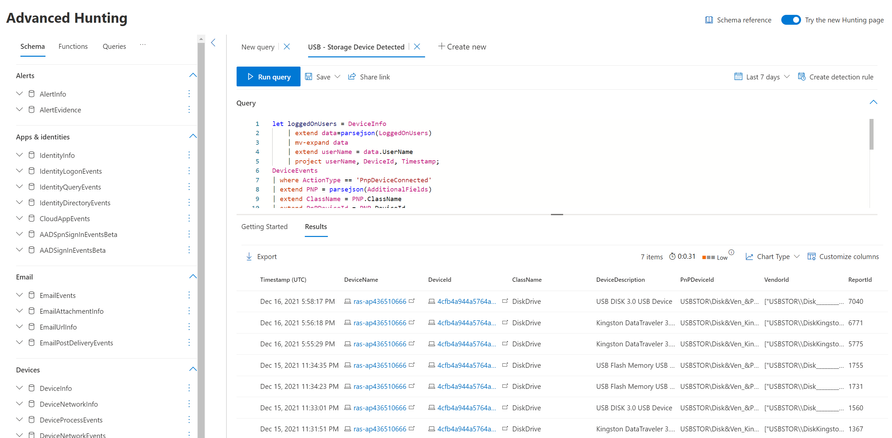Viewport: 892px width, 438px height.
Task: Open ras-ap436510666 link in 5:58:17 PM row
Action: click(x=380, y=301)
